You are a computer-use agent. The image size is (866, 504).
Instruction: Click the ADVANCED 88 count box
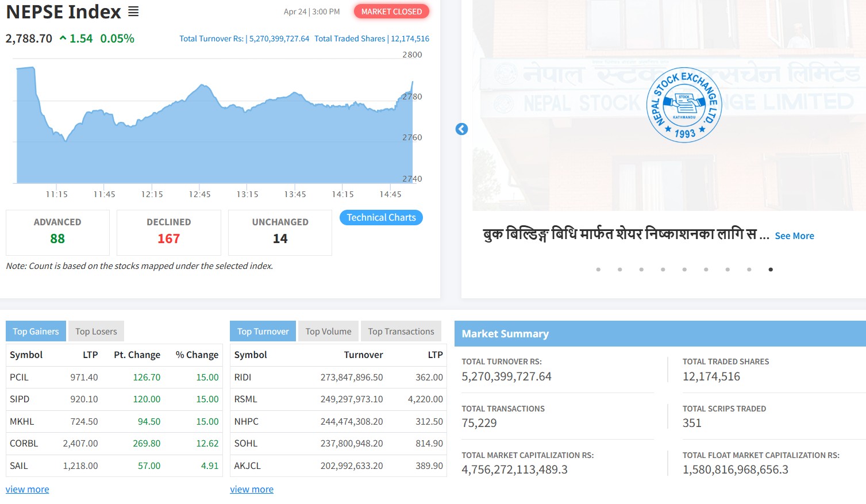tap(57, 232)
